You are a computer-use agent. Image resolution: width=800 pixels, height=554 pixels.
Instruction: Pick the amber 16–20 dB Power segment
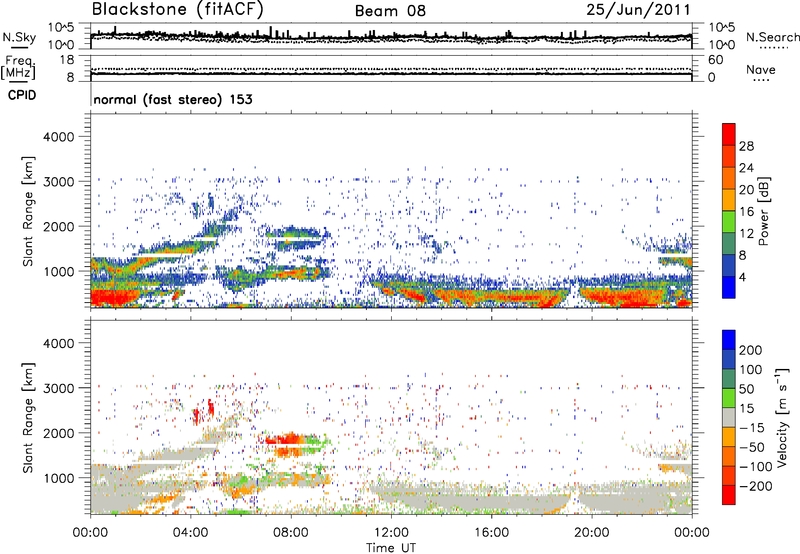[729, 200]
